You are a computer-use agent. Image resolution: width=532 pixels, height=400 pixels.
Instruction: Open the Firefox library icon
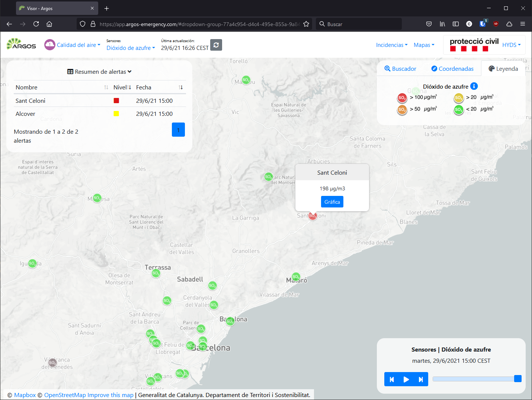[x=442, y=24]
